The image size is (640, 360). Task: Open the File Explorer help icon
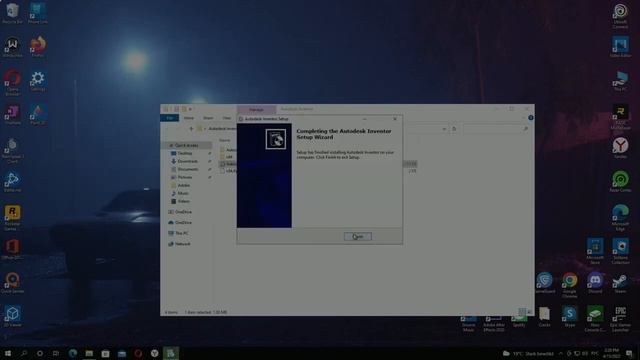pos(531,118)
